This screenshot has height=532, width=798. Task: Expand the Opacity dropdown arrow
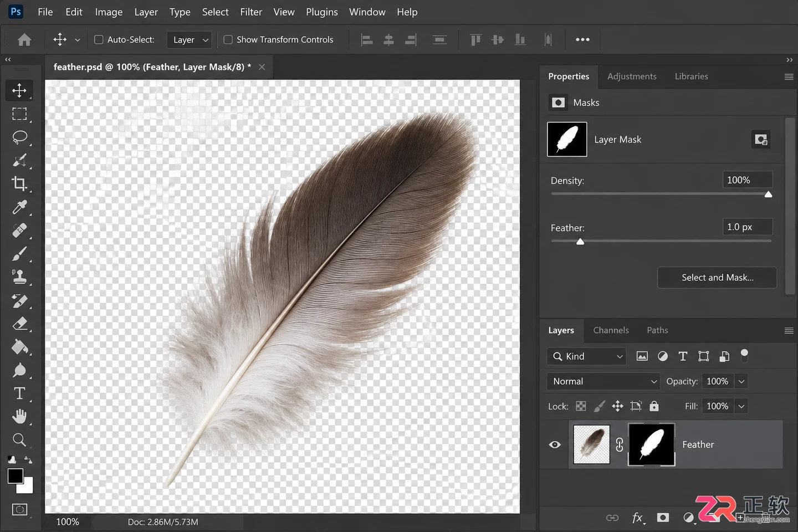741,381
